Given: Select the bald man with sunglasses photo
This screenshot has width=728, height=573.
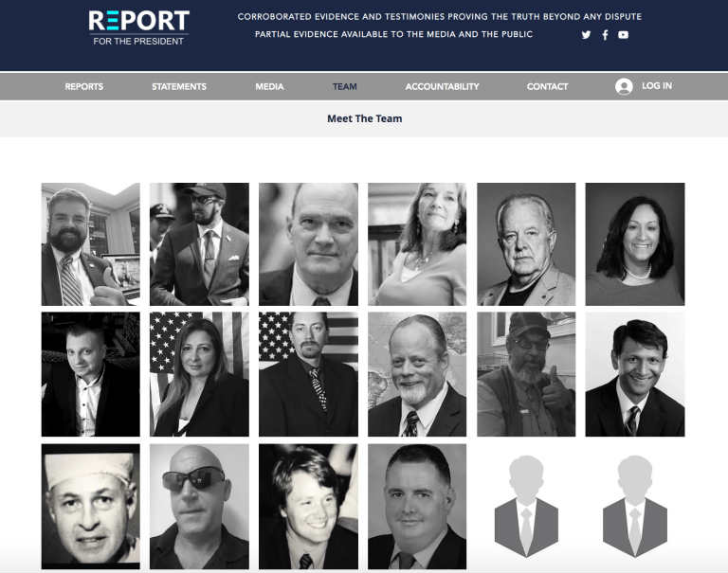Looking at the screenshot, I should click(x=199, y=506).
